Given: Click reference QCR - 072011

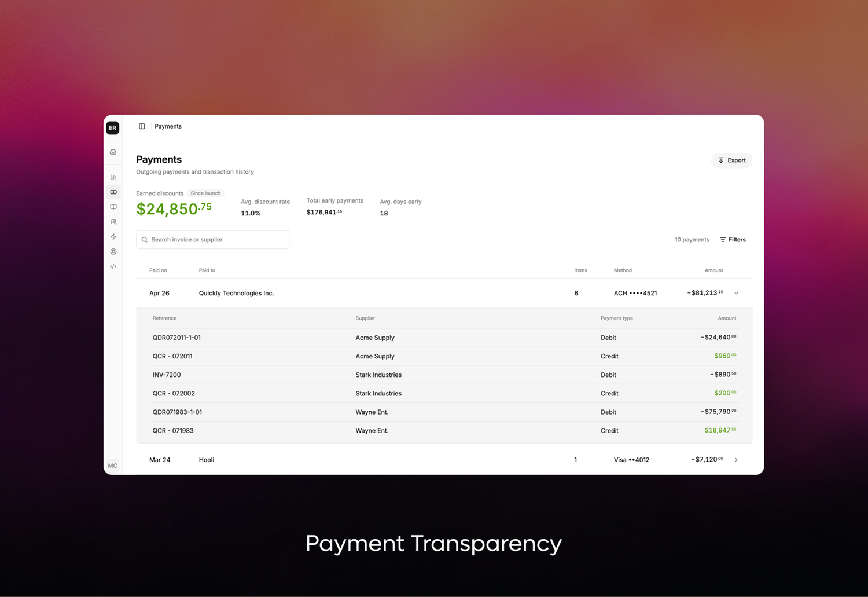Looking at the screenshot, I should point(172,356).
